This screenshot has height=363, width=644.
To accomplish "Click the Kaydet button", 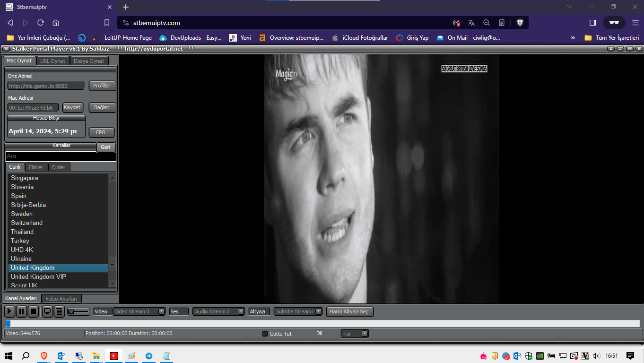I will [x=72, y=107].
